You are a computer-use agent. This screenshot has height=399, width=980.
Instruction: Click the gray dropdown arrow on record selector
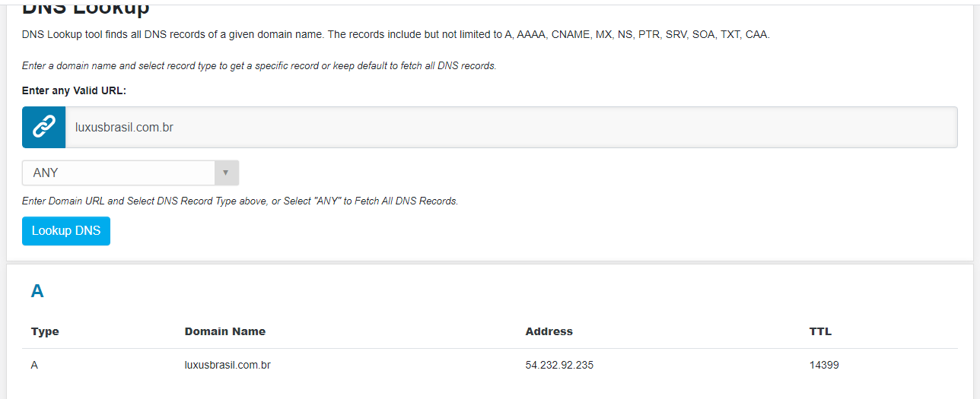tap(225, 173)
